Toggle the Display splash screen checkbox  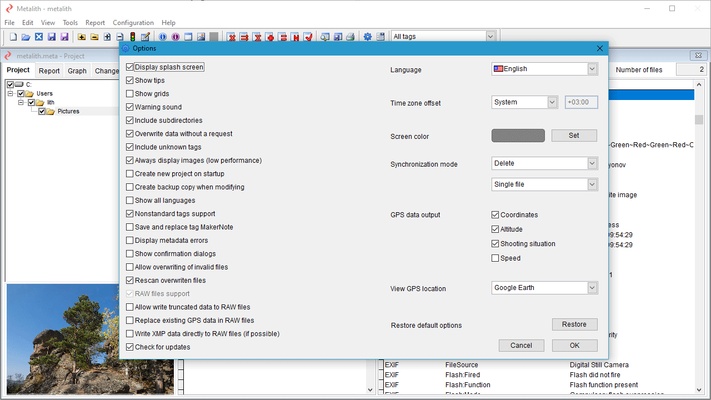coord(130,67)
